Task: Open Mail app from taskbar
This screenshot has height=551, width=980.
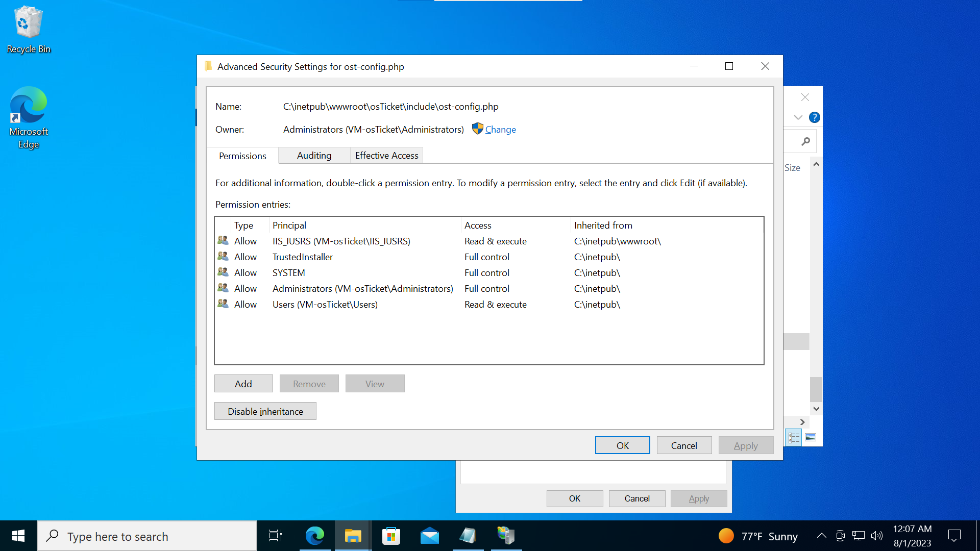Action: (x=429, y=536)
